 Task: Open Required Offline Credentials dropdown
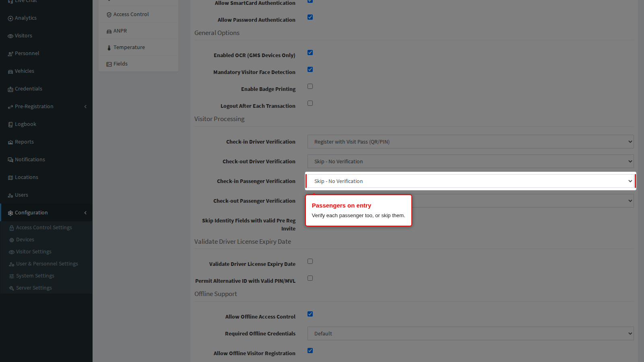coord(471,333)
